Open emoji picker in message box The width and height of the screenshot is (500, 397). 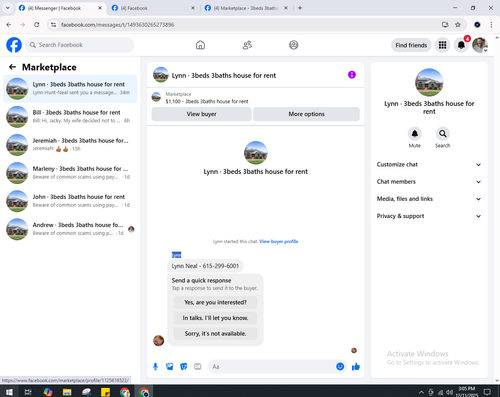pos(340,367)
